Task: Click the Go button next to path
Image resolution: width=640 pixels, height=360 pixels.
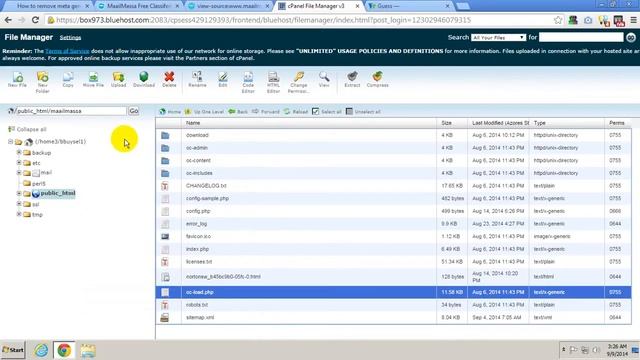Action: point(133,111)
